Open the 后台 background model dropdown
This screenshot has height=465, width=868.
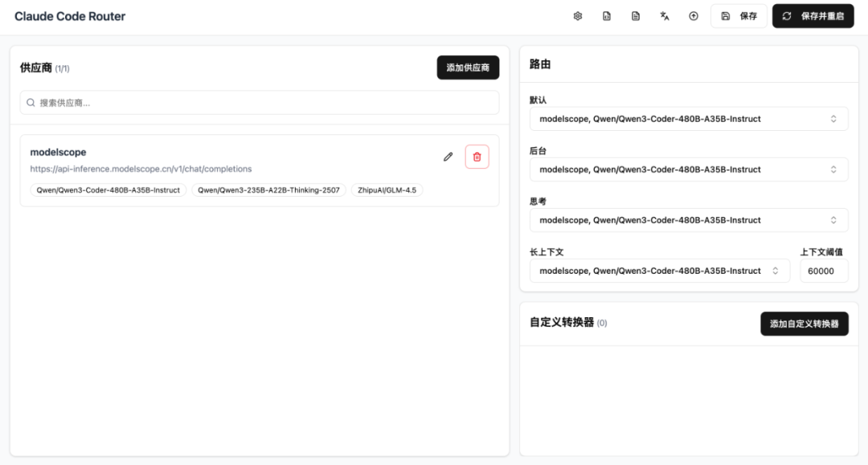(x=688, y=169)
